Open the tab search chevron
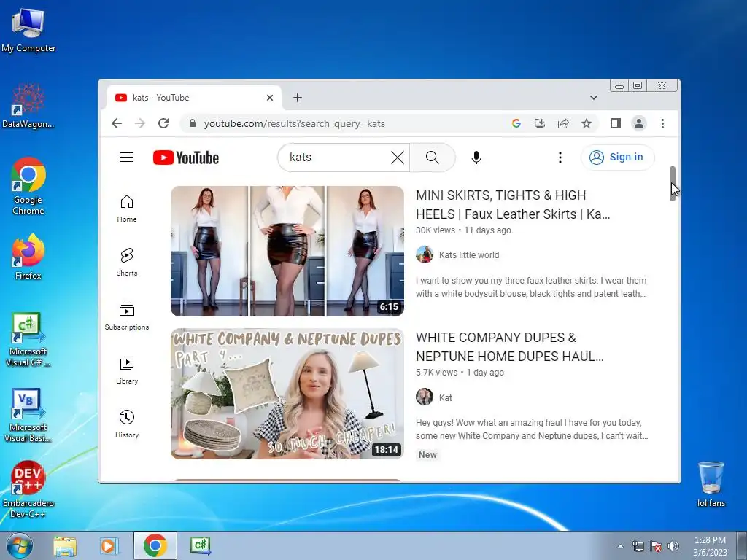 tap(594, 98)
